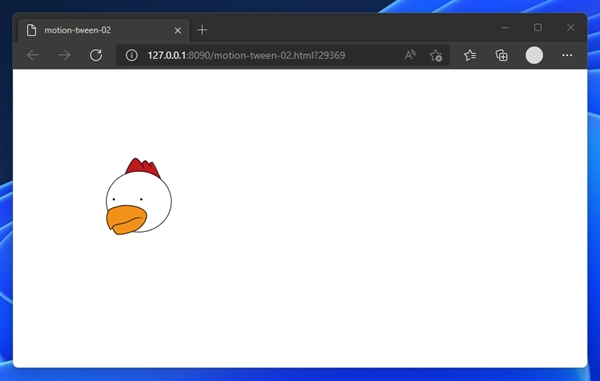Close the browser window
Screen dimensions: 600x381
point(571,28)
